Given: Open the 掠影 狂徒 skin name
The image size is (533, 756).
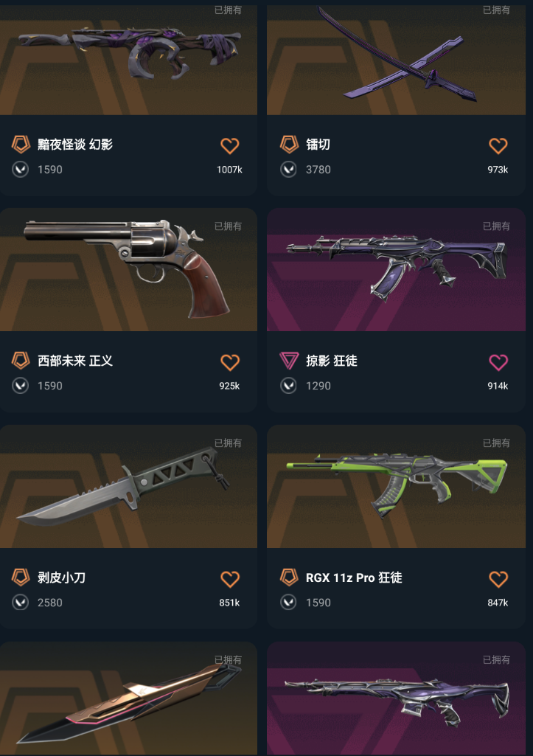Looking at the screenshot, I should point(332,361).
